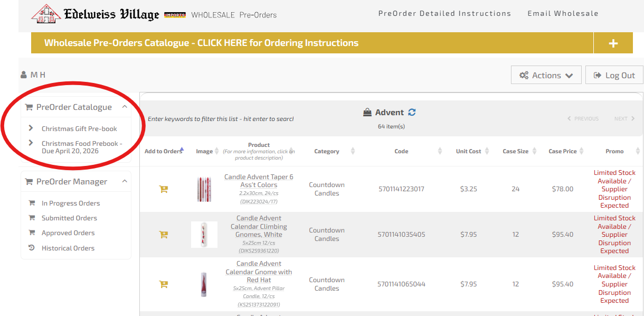Open PreOrder Detailed Instructions link
Screen dimensions: 644x316
pos(444,13)
